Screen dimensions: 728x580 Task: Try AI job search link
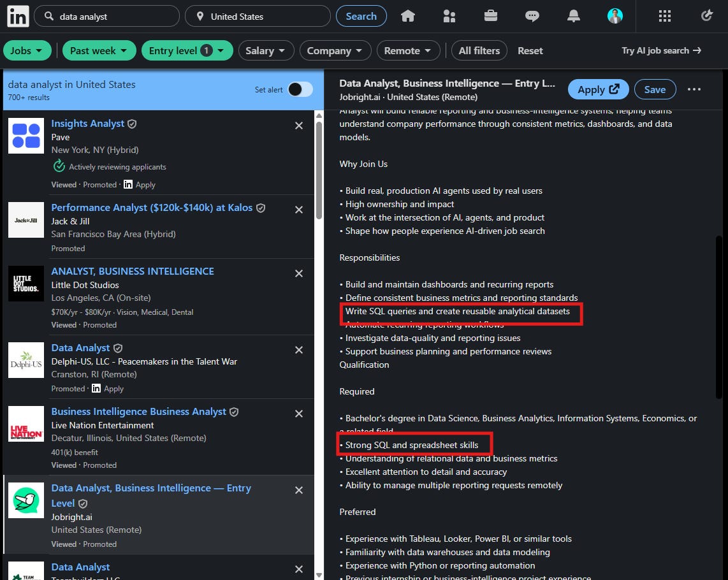[x=661, y=50]
